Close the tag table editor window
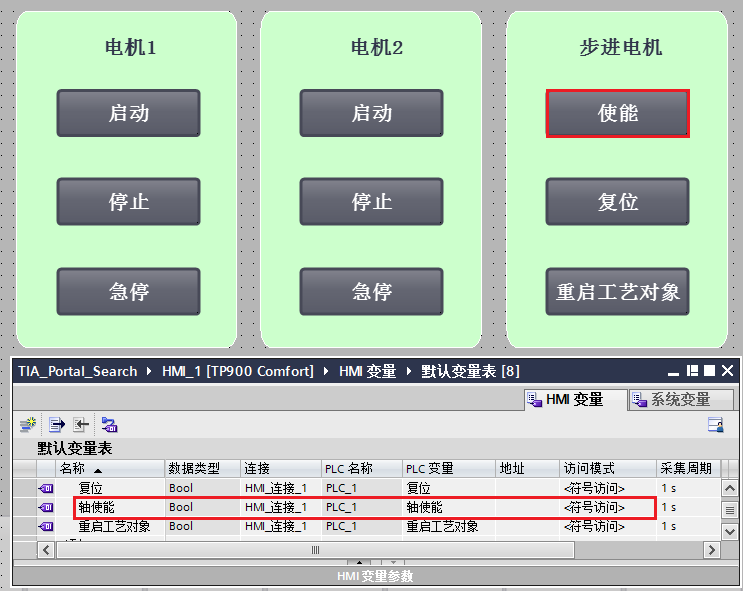Screen dimensions: 743x591 pyautogui.click(x=727, y=371)
